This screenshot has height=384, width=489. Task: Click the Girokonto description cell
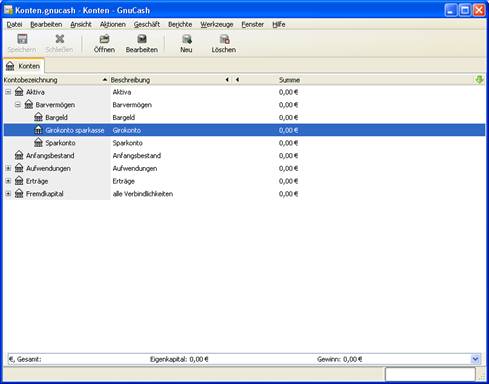[x=127, y=130]
